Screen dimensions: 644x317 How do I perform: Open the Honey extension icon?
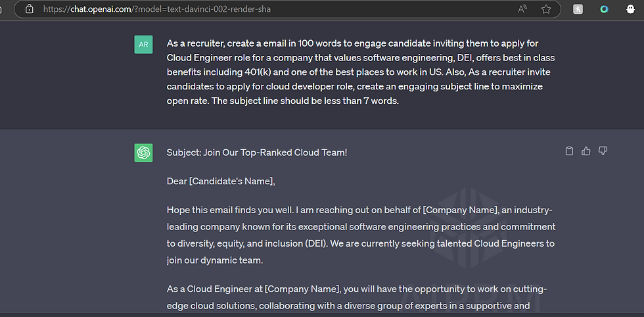[x=578, y=9]
